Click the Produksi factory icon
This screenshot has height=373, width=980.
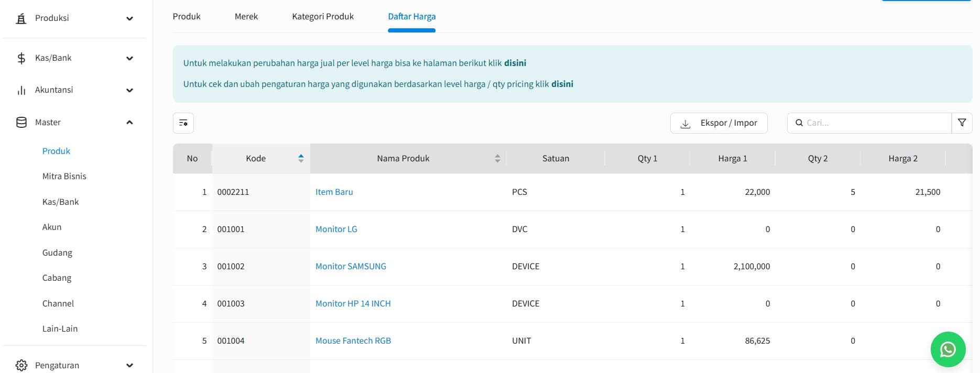click(21, 19)
